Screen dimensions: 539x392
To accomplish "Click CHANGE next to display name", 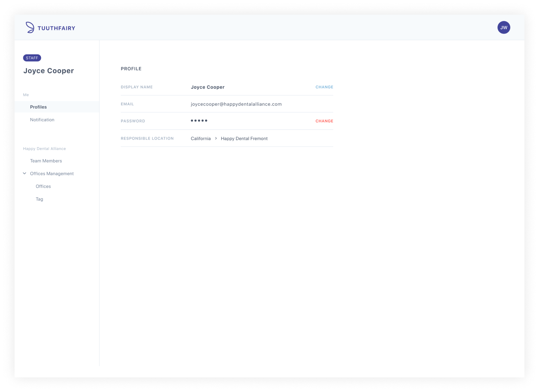I will [x=324, y=87].
